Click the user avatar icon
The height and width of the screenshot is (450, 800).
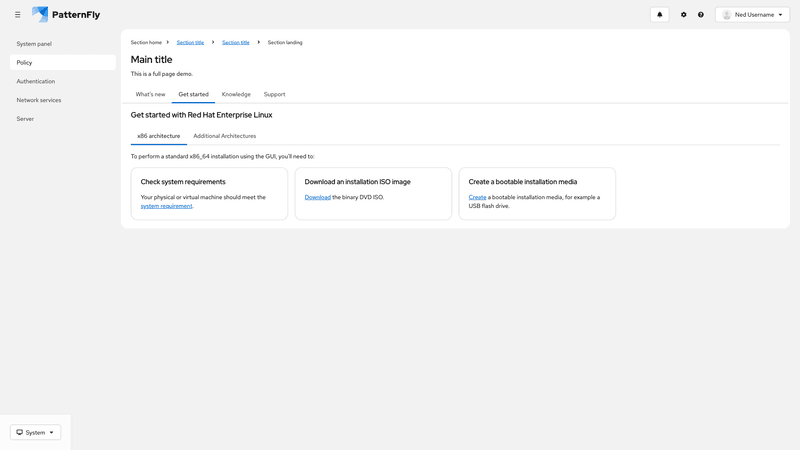coord(727,15)
